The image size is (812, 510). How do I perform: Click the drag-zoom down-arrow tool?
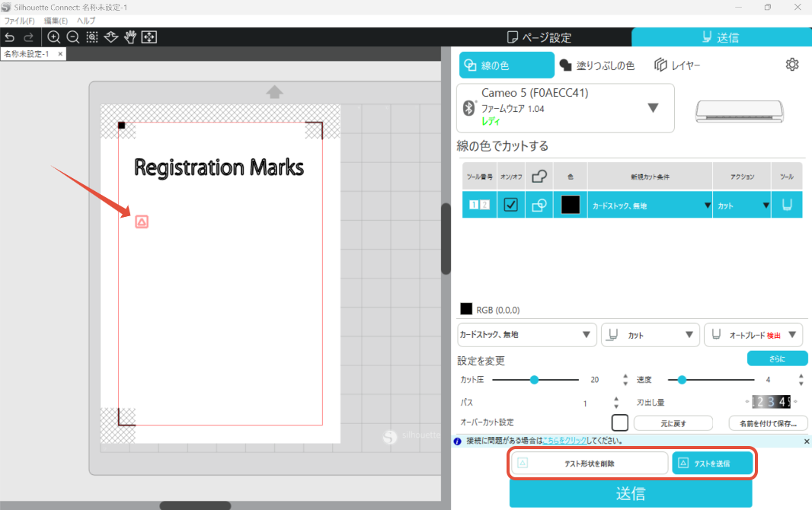(111, 37)
